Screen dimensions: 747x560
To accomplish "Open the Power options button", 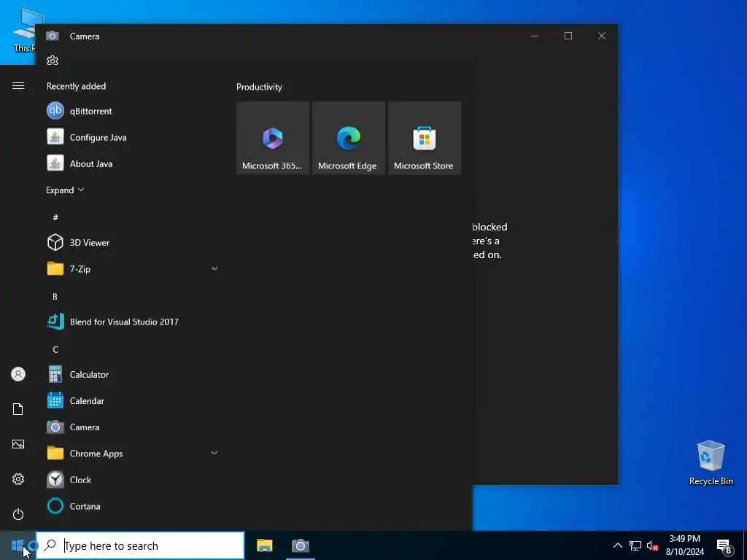I will coord(18,514).
